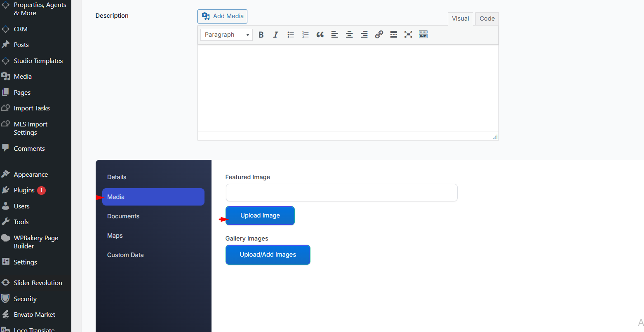This screenshot has height=332, width=644.
Task: Insert Read More tag
Action: (x=394, y=35)
